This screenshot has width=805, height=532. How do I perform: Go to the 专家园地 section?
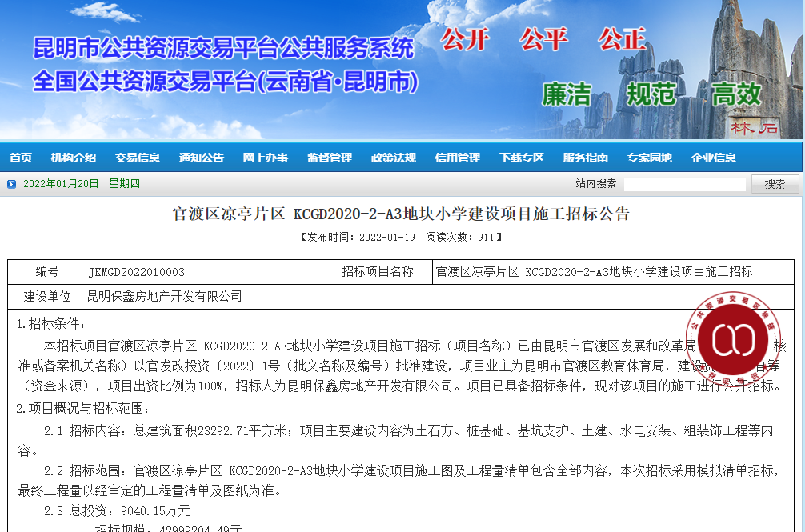(x=650, y=158)
